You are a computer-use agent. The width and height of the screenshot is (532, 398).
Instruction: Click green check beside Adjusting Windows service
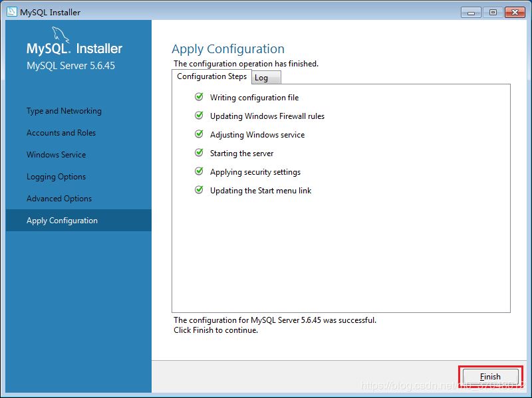point(198,134)
